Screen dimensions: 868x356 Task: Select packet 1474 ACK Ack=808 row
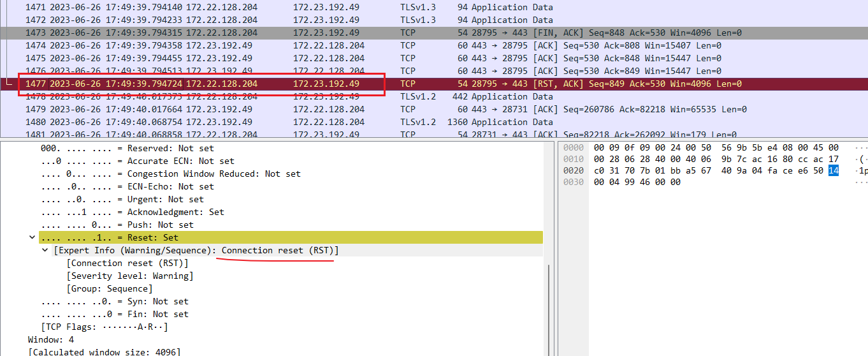[434, 45]
